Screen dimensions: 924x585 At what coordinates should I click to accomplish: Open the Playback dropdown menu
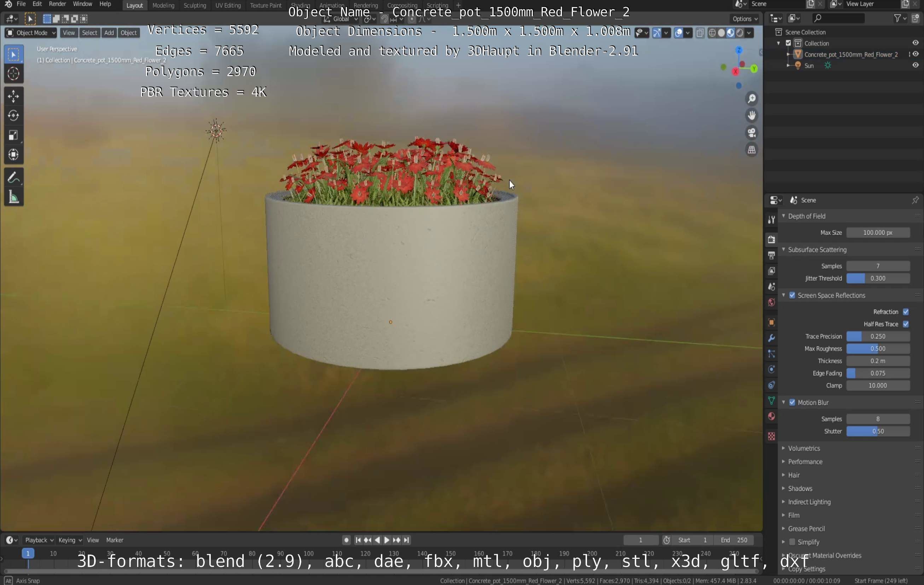click(x=39, y=540)
